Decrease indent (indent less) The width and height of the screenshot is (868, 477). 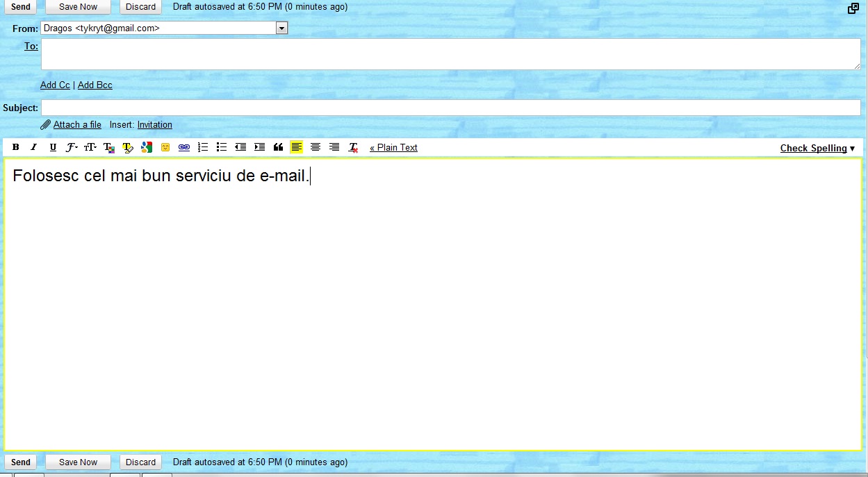pos(240,147)
